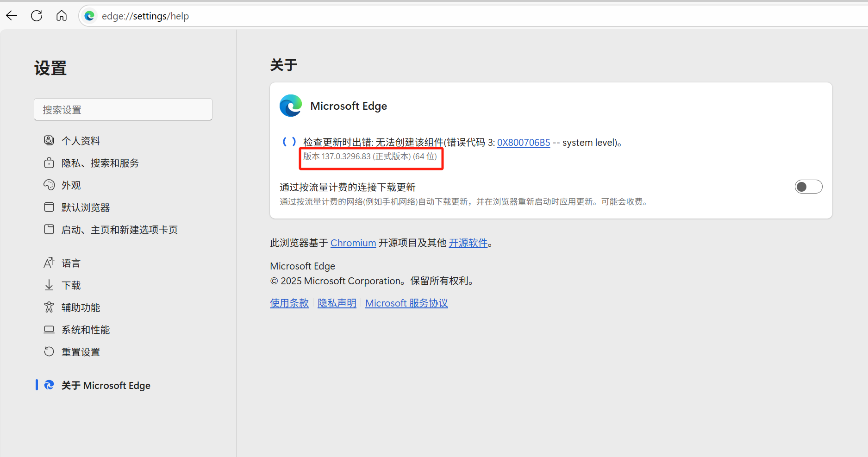Select 关于 Microsoft Edge sidebar item
The height and width of the screenshot is (457, 868).
(106, 385)
